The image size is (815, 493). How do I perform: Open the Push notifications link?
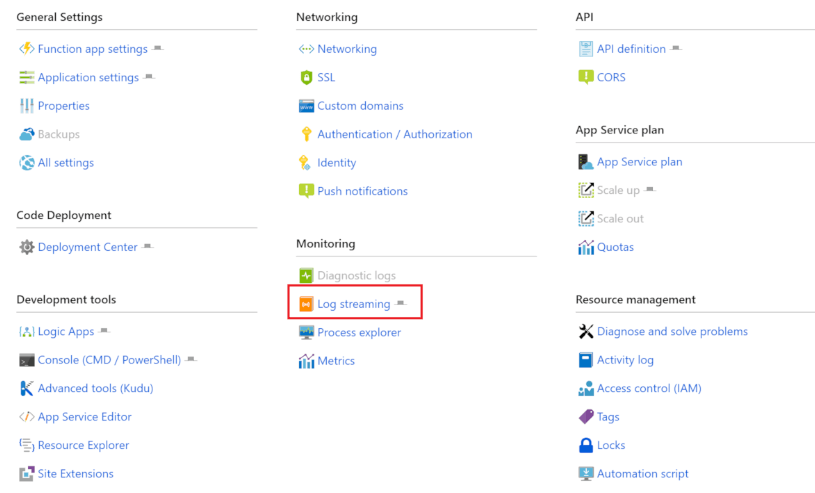(362, 191)
